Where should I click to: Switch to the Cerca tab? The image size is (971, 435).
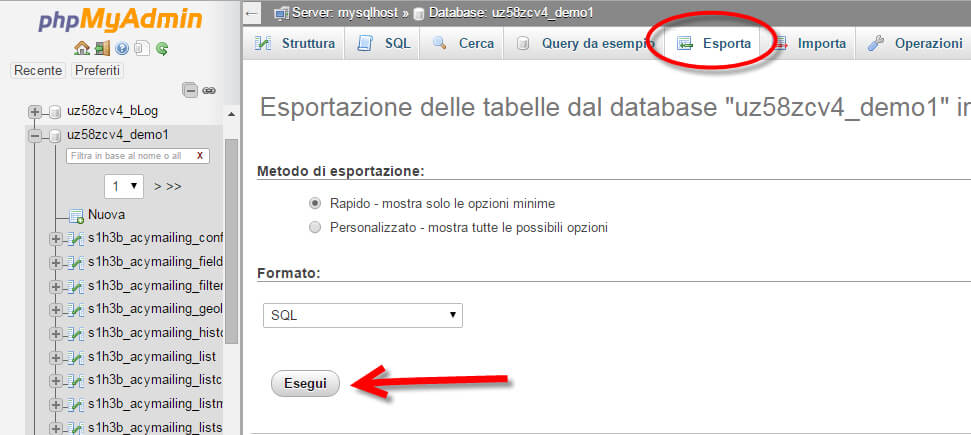point(461,43)
